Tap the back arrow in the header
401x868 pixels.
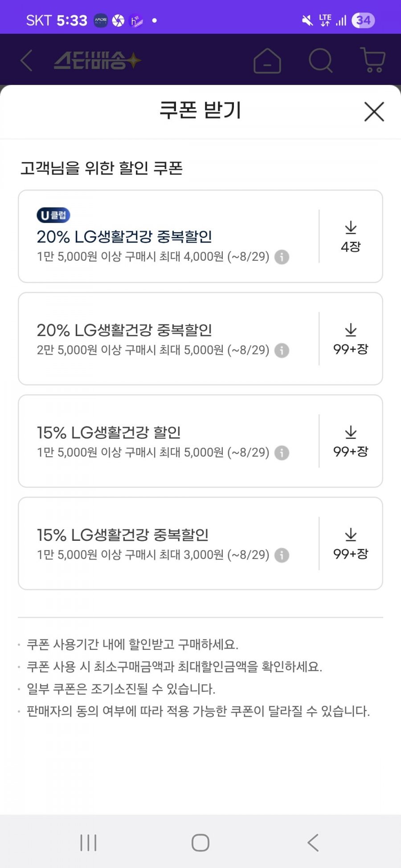click(26, 60)
